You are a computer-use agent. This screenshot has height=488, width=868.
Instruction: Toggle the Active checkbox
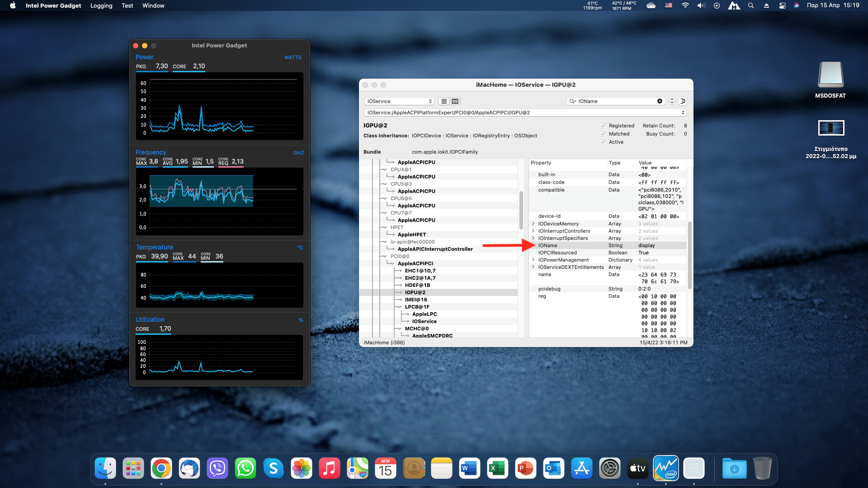(603, 142)
